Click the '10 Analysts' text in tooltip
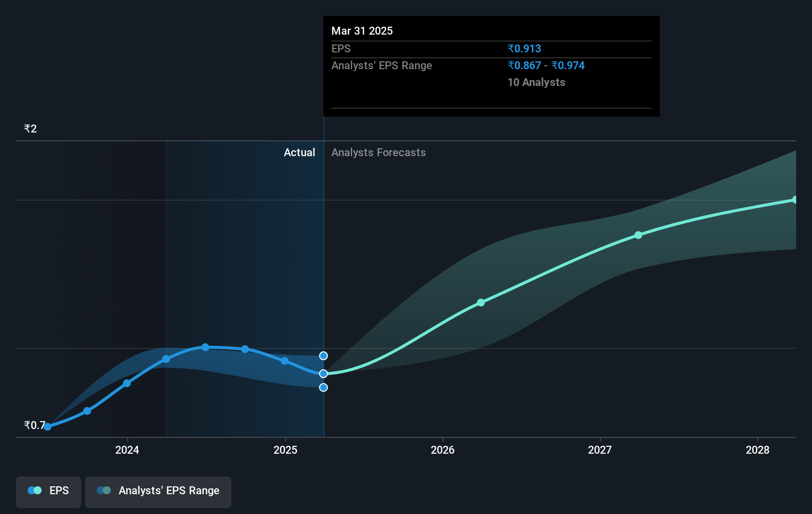Image resolution: width=812 pixels, height=514 pixels. click(536, 82)
